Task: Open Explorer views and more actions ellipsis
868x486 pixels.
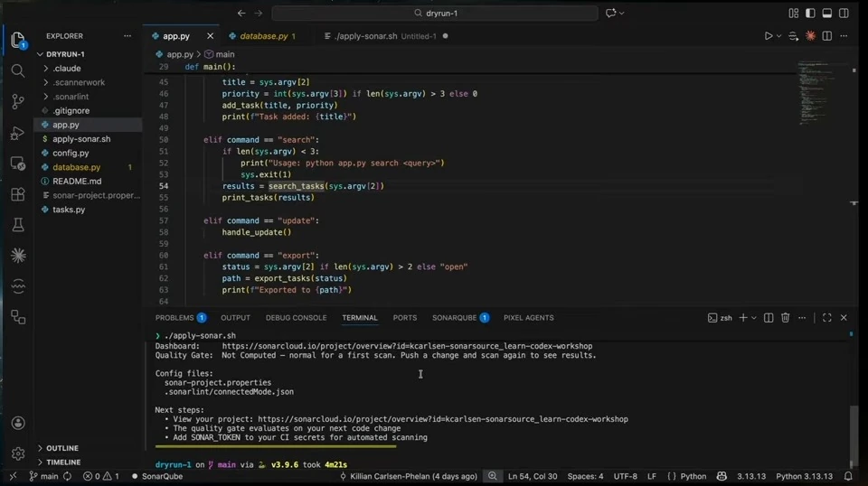Action: point(127,36)
